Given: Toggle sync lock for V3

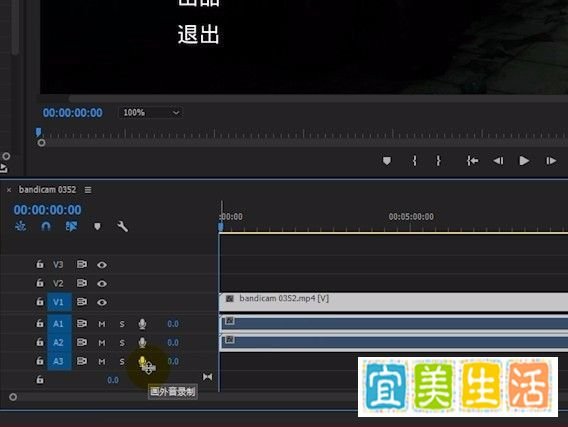Looking at the screenshot, I should pyautogui.click(x=82, y=264).
